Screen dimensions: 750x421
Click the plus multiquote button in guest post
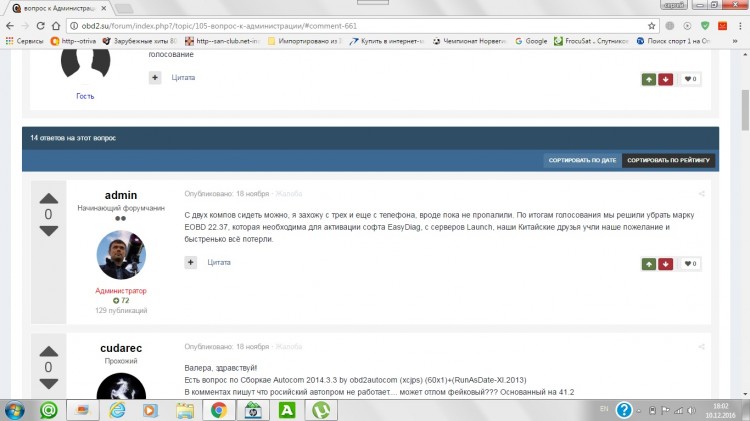click(155, 78)
